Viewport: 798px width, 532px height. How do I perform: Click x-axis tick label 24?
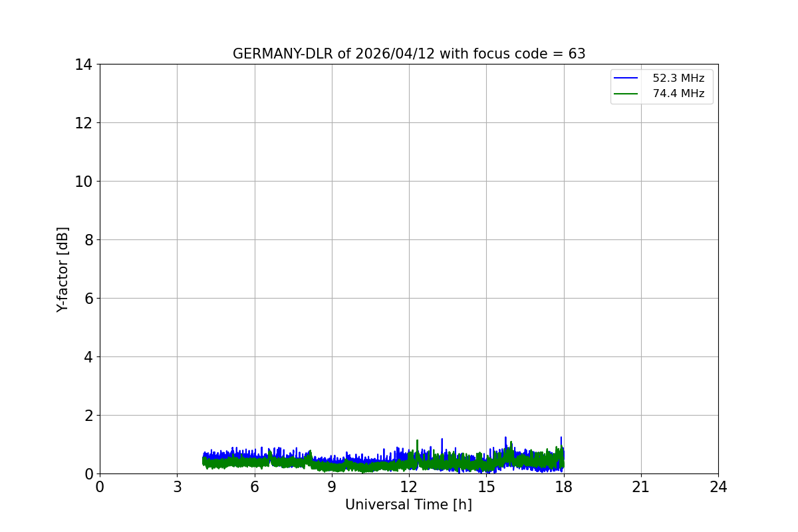pos(718,487)
